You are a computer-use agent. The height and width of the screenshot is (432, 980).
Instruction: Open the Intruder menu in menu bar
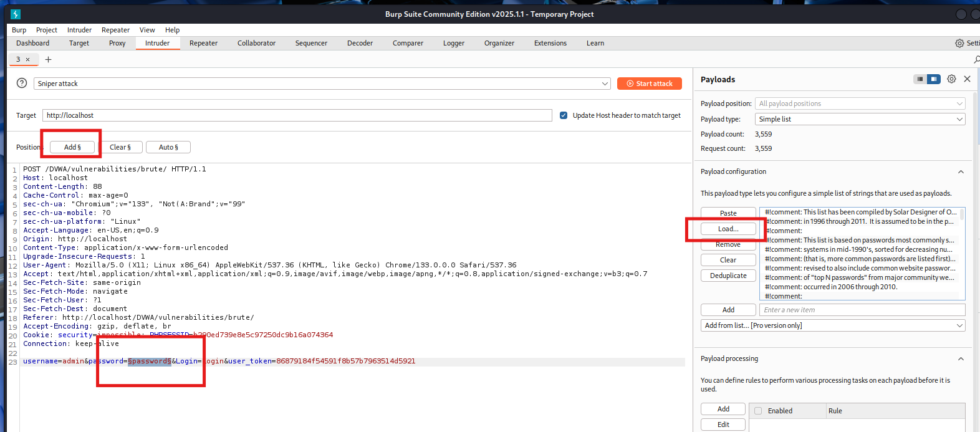tap(79, 30)
